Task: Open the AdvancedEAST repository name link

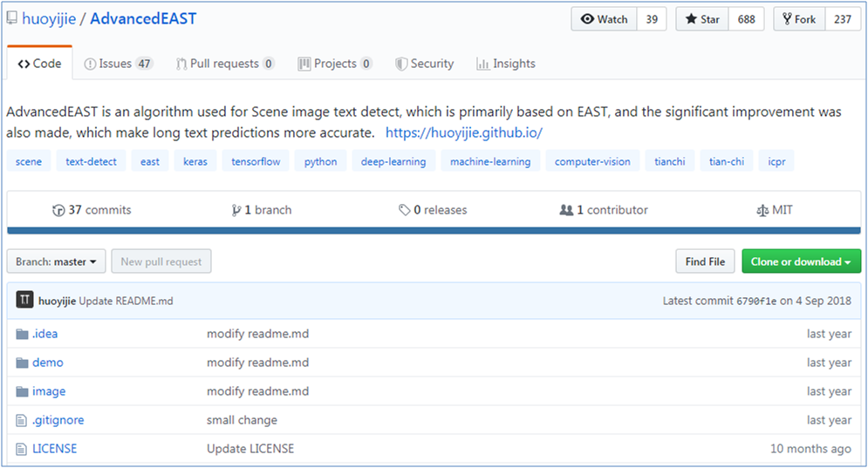Action: pyautogui.click(x=143, y=19)
